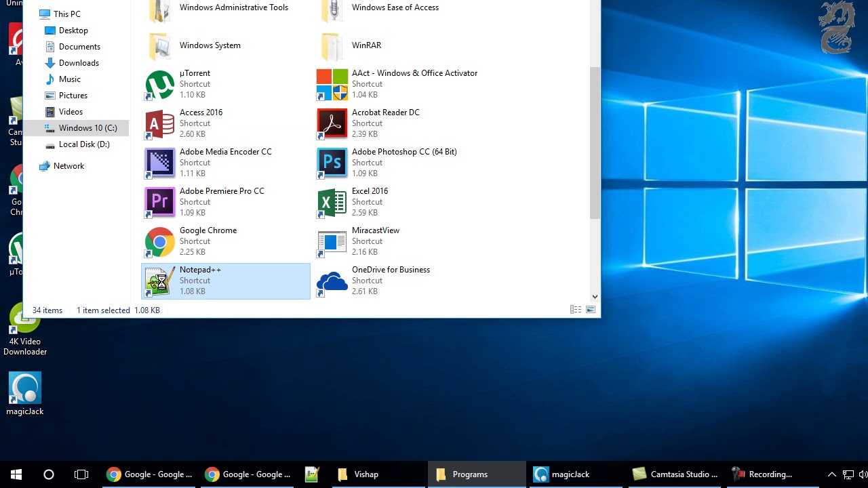Open the Windows Start menu
Viewport: 868px width, 488px height.
pos(16,474)
